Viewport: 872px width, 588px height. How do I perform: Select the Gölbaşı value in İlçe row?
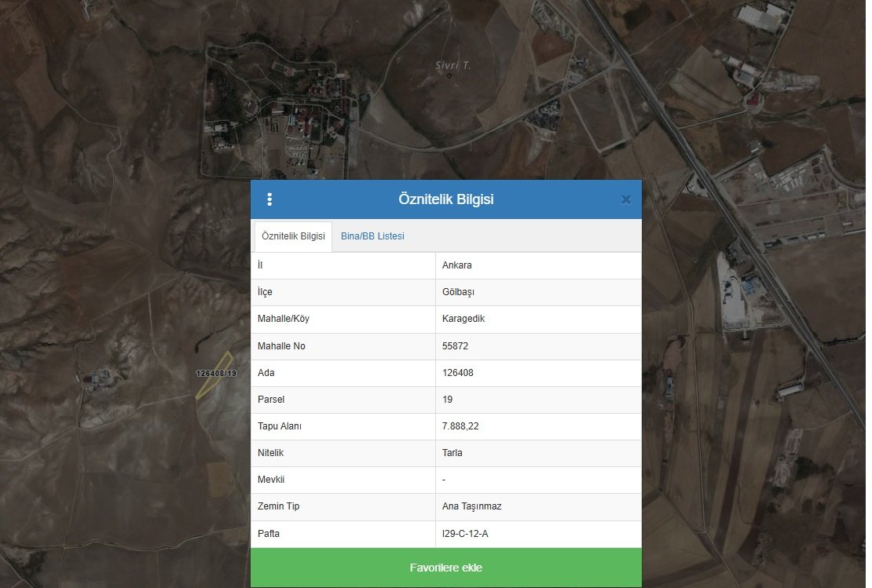[458, 292]
